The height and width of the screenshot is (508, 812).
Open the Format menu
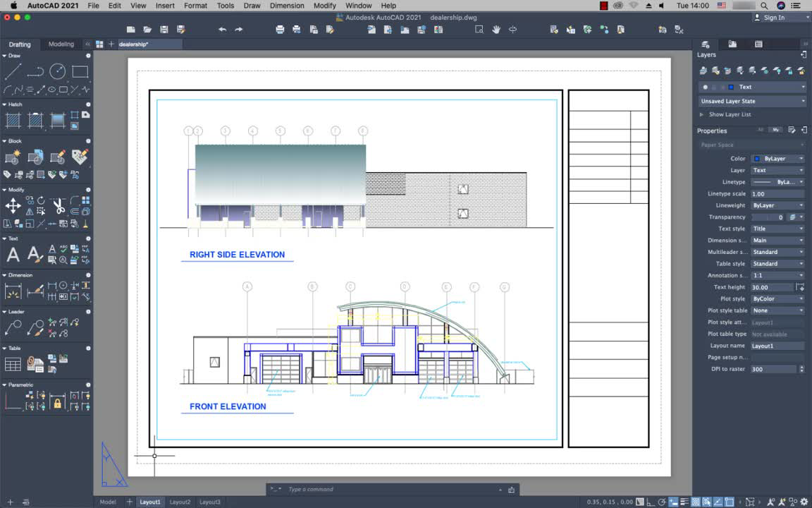(x=195, y=5)
